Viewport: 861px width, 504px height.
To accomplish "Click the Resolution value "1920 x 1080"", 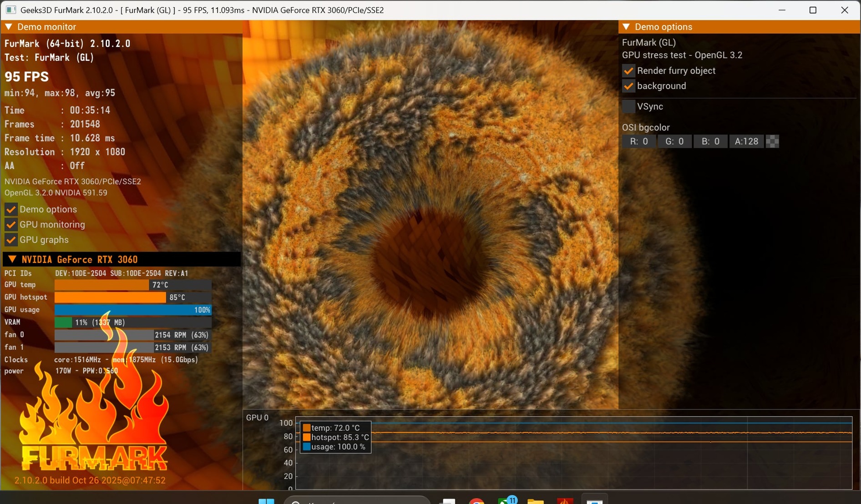I will tap(97, 152).
